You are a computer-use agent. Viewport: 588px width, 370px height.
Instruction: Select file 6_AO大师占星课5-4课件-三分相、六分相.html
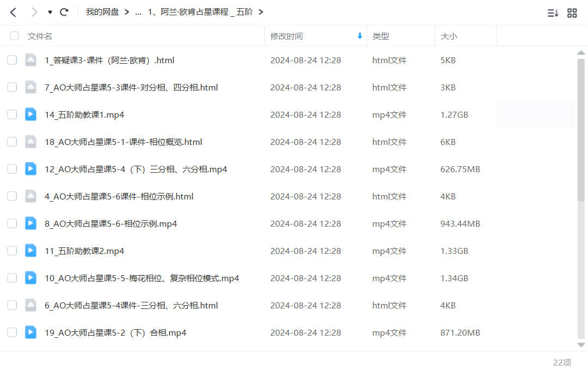pos(131,306)
